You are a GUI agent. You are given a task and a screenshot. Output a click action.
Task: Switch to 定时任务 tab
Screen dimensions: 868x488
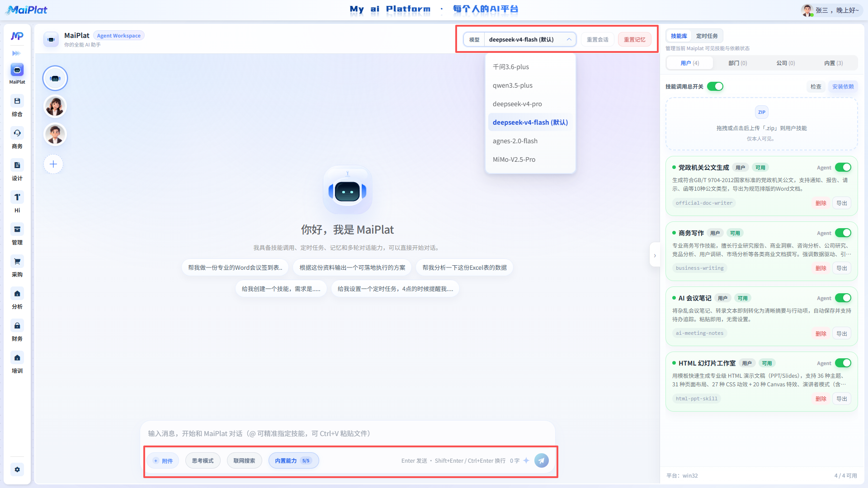(x=707, y=36)
